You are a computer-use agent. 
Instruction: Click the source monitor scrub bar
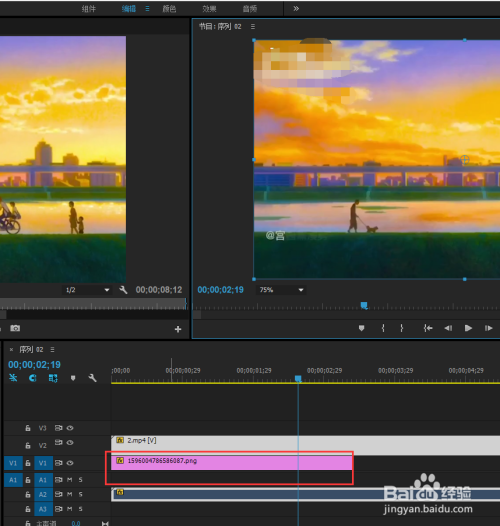(93, 304)
